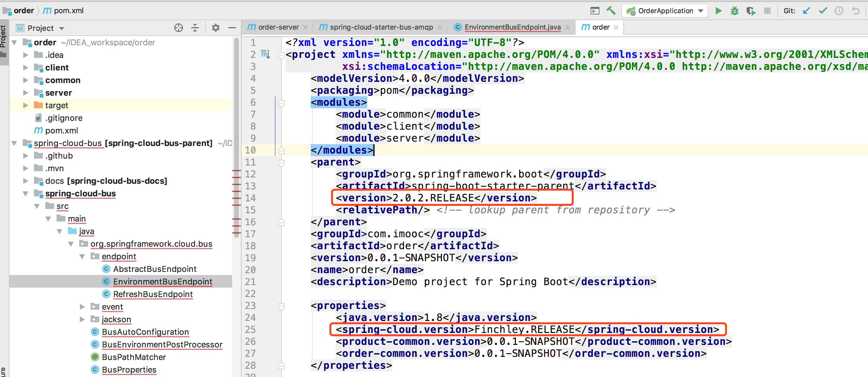Run with coverage shield icon

(x=751, y=11)
